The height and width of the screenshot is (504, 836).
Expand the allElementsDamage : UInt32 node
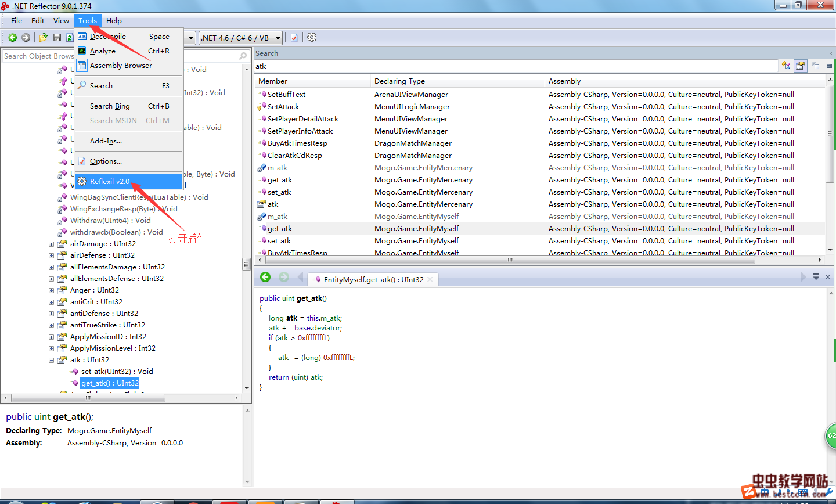click(51, 267)
